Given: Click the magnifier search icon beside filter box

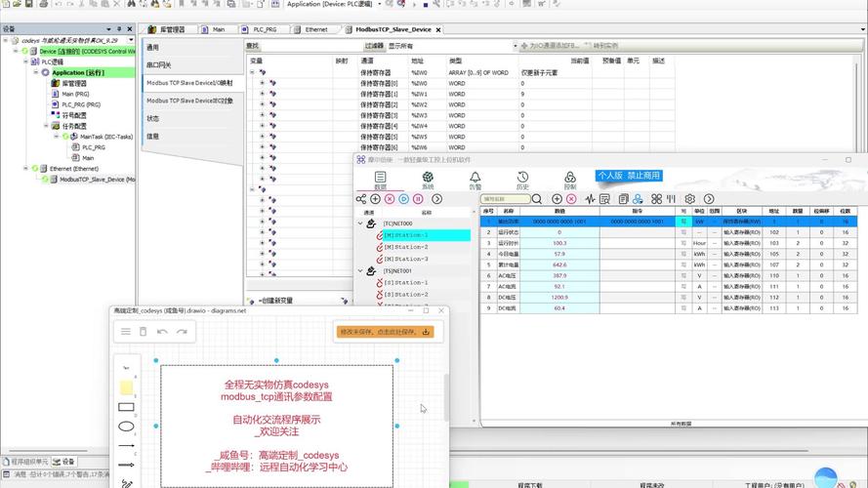Looking at the screenshot, I should point(536,199).
